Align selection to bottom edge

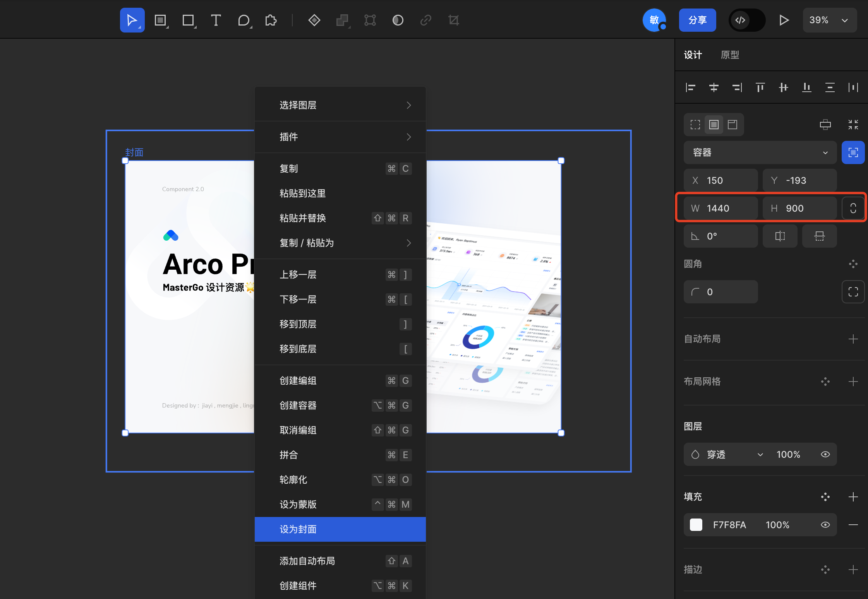point(807,87)
